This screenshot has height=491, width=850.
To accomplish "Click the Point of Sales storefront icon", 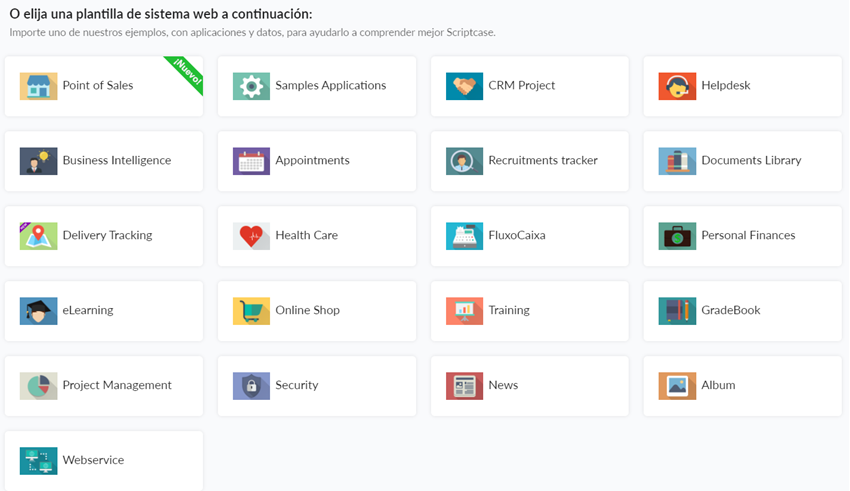I will coord(38,86).
